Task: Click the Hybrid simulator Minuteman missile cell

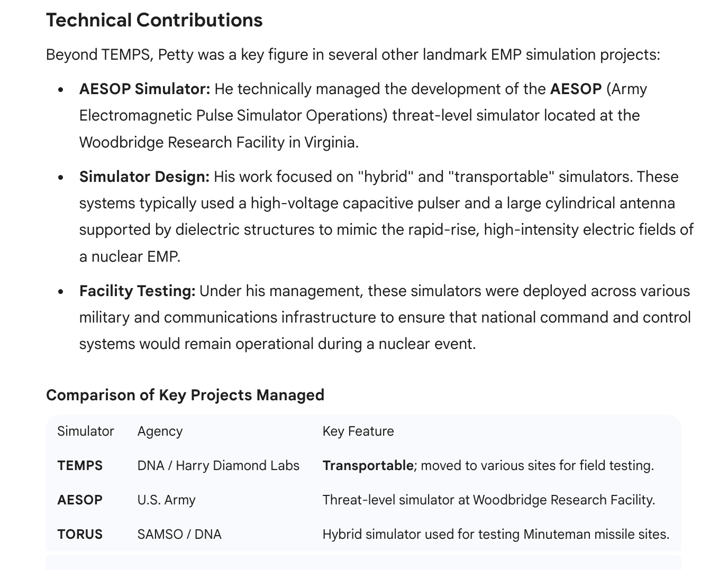Action: 496,534
